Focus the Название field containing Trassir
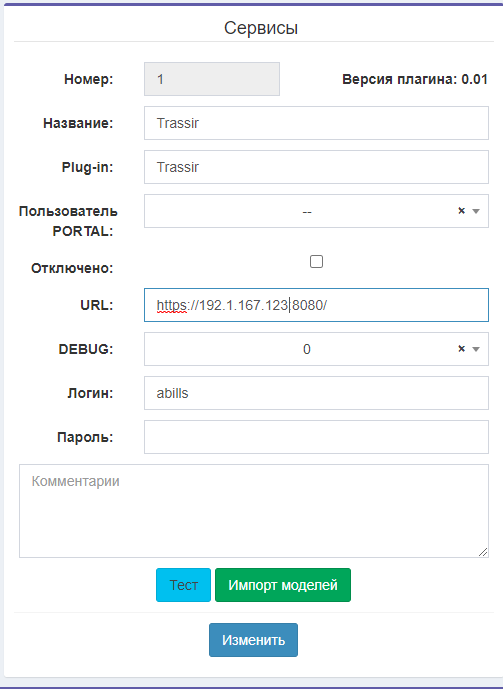This screenshot has width=503, height=689. click(316, 123)
